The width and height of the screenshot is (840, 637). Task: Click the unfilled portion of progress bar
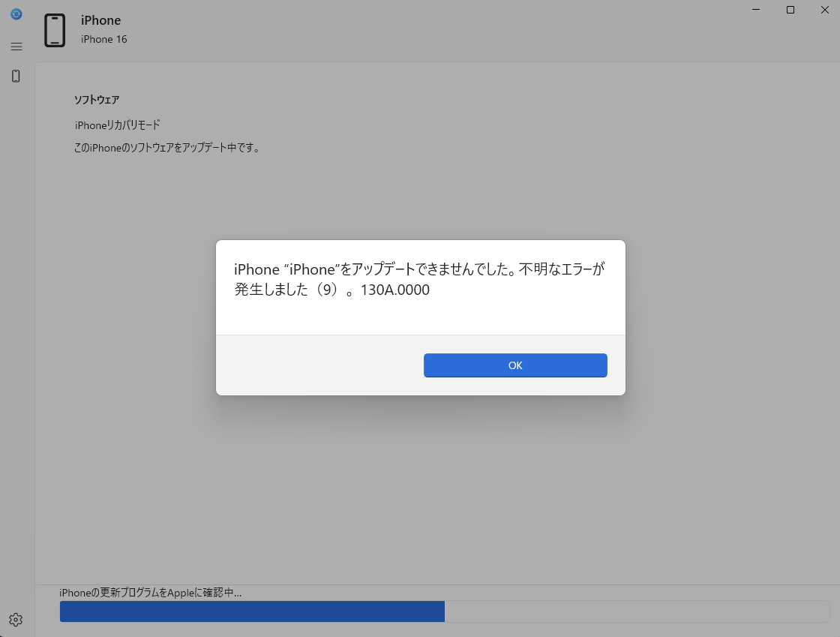[636, 611]
